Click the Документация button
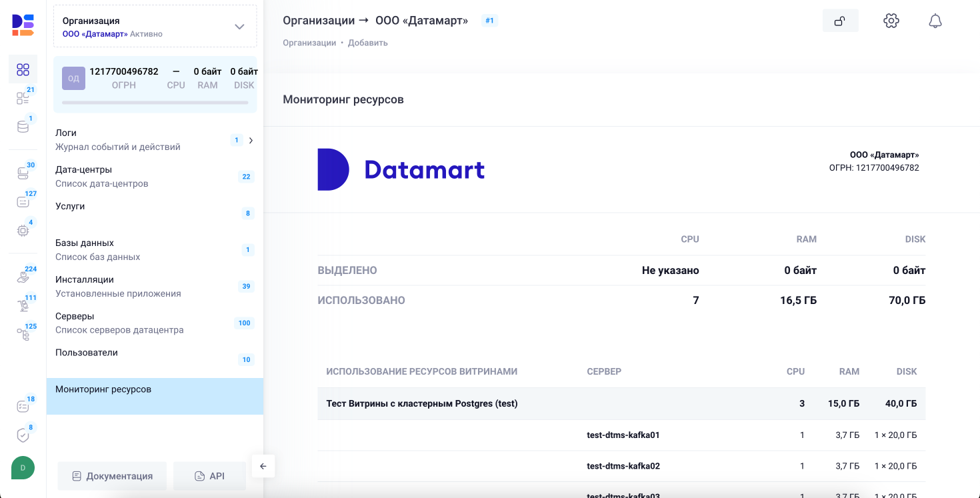Screen dimensions: 980x498 pos(111,475)
